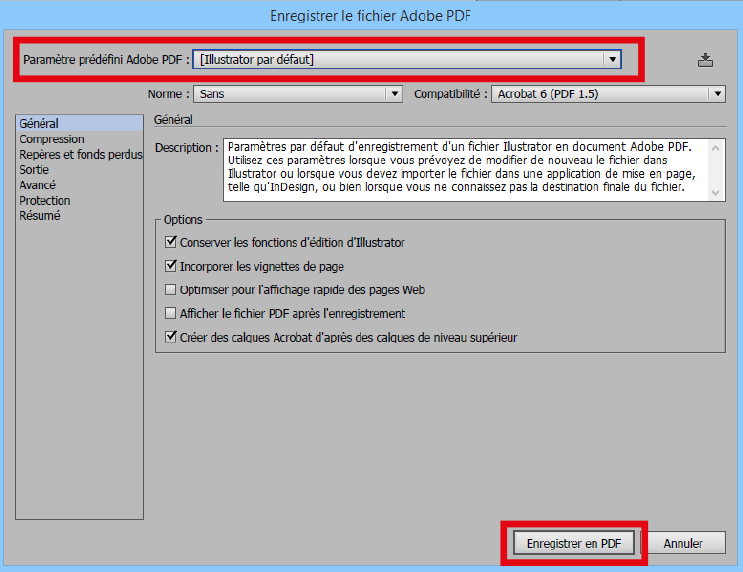
Task: Enable Optimiser pour l'affichage rapide des pages Web
Action: click(171, 290)
